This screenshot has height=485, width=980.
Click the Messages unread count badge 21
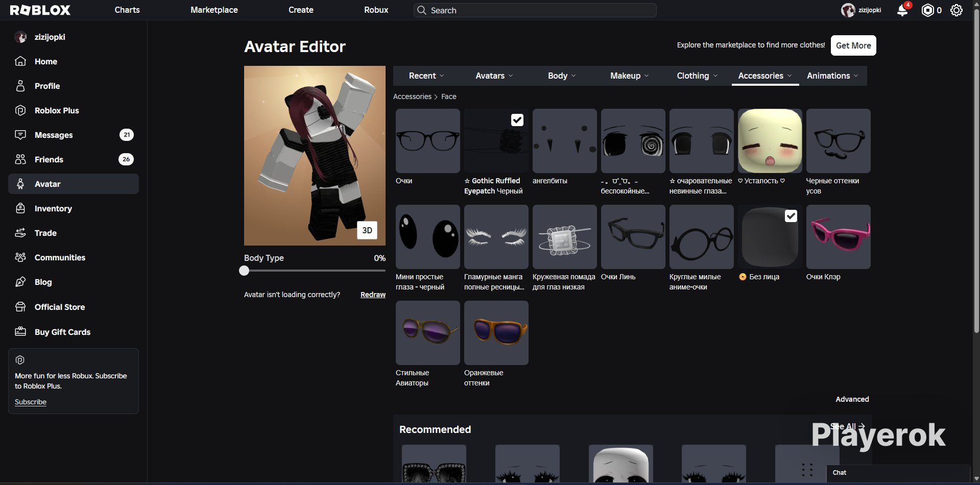pos(127,135)
